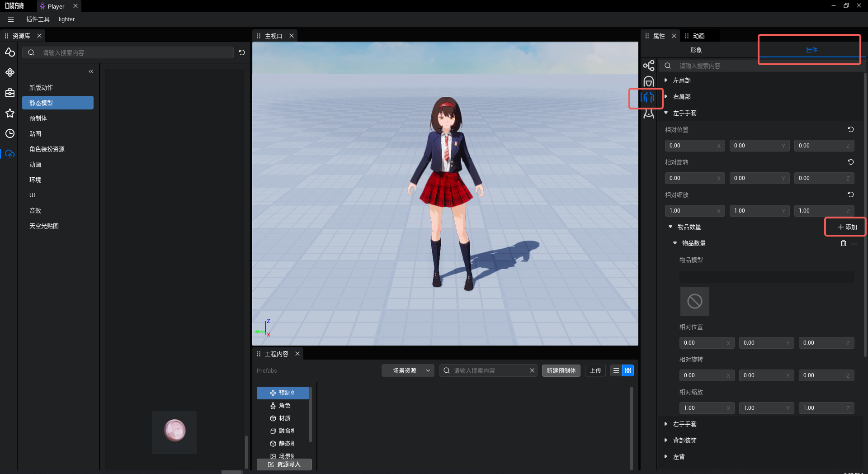Close the 资源库 panel tab
The width and height of the screenshot is (868, 474).
point(39,36)
